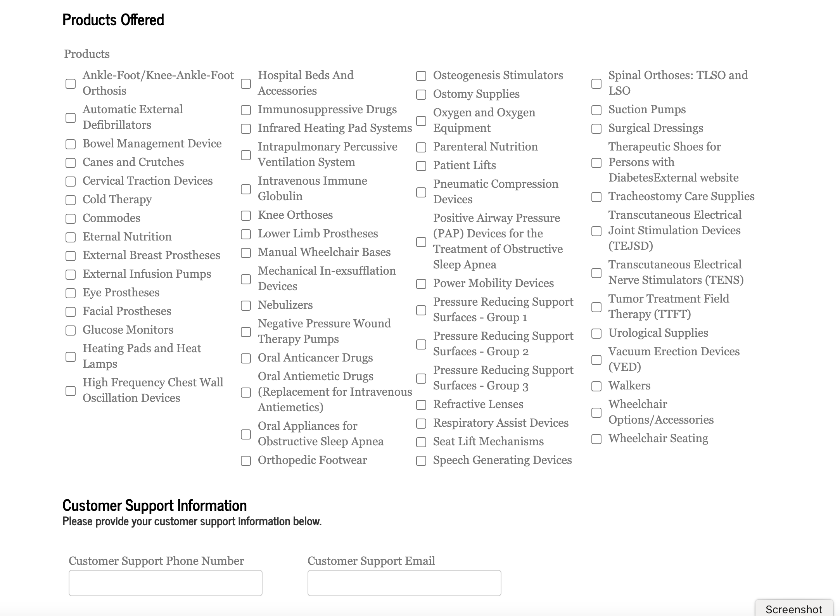The height and width of the screenshot is (616, 840).
Task: Check the Commodes checkbox
Action: 71,219
